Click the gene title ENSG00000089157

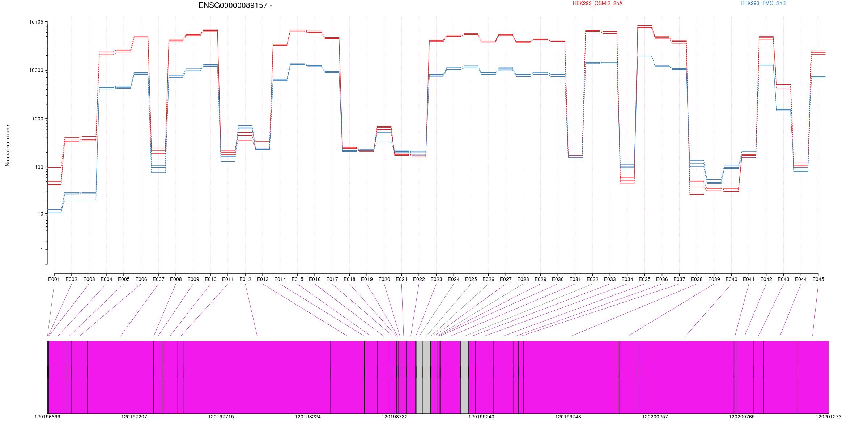pyautogui.click(x=235, y=5)
